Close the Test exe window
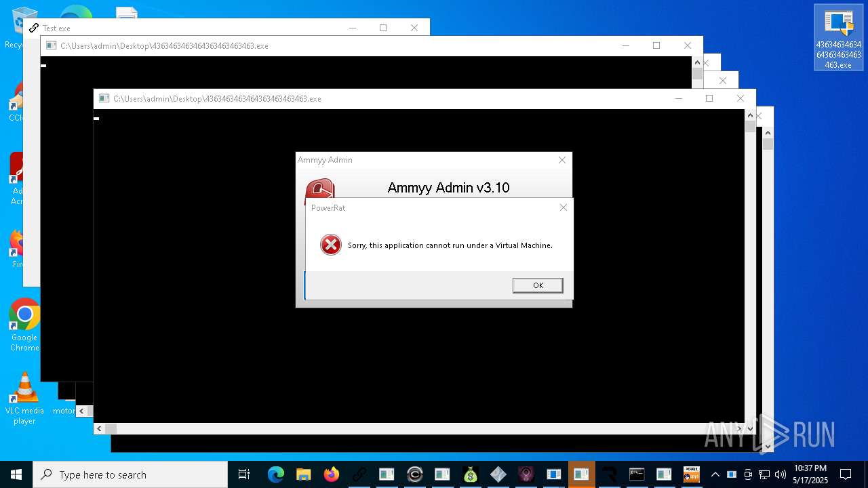The height and width of the screenshot is (488, 868). tap(414, 28)
